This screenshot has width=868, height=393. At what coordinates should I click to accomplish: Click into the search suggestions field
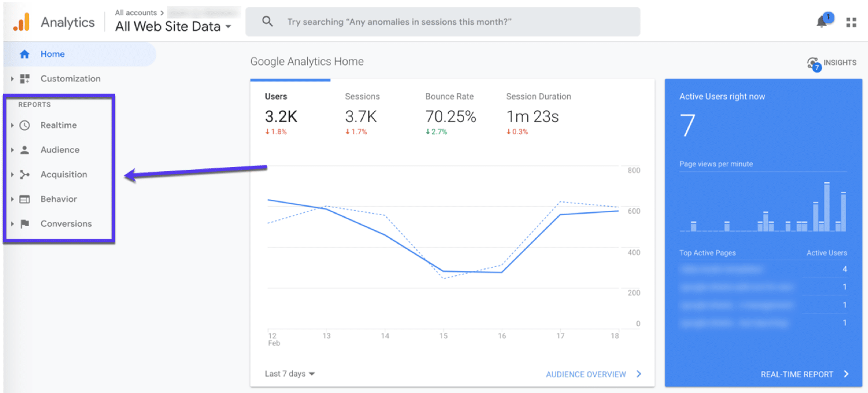pyautogui.click(x=405, y=22)
